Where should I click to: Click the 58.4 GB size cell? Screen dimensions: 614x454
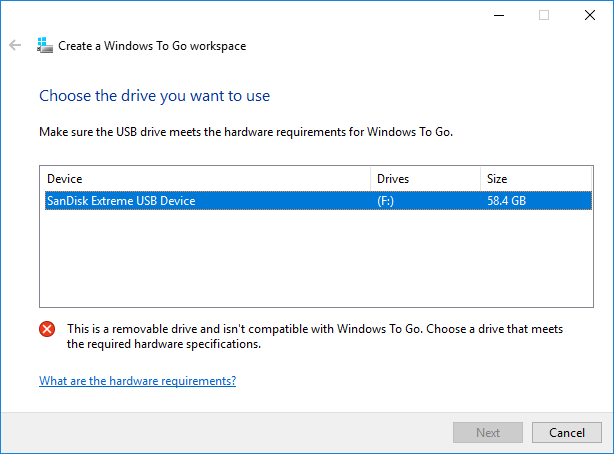506,201
